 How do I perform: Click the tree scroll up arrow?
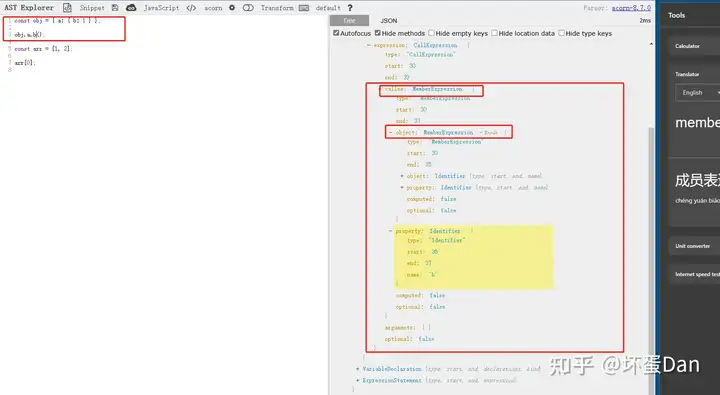coord(651,44)
